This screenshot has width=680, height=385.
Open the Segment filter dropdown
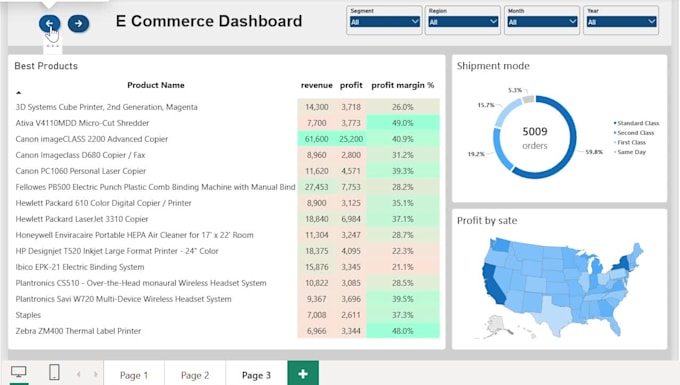click(384, 22)
